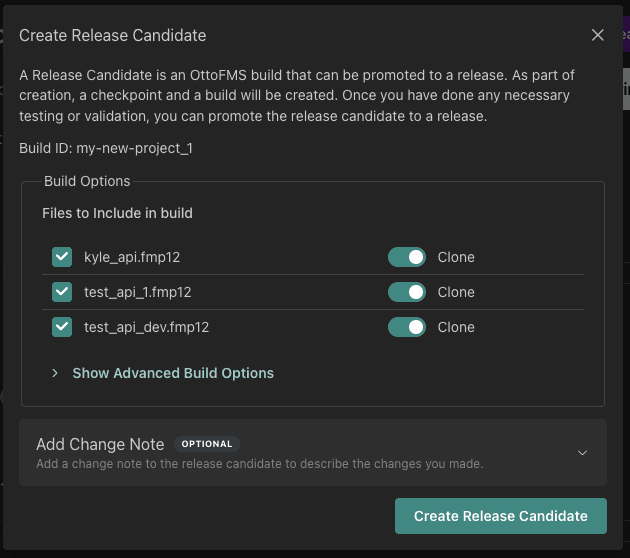Click the OPTIONAL badge on change note

click(207, 444)
